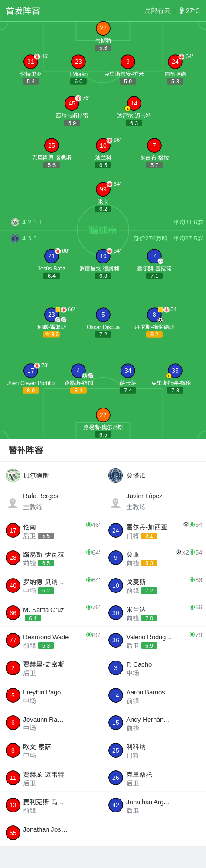The height and width of the screenshot is (868, 206).
Task: Open substitute 莫亚 number 9 row
Action: click(154, 558)
